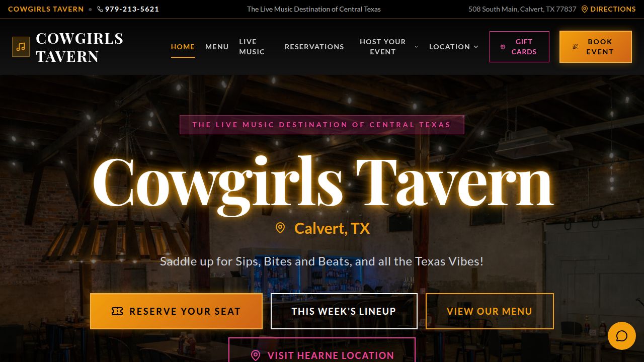
Task: Click the 508 South Main address text
Action: 522,9
